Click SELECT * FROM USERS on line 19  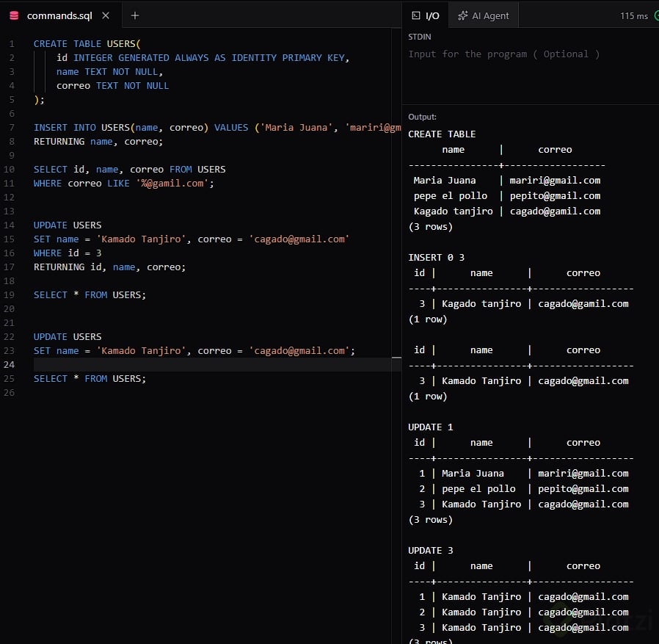[x=90, y=295]
